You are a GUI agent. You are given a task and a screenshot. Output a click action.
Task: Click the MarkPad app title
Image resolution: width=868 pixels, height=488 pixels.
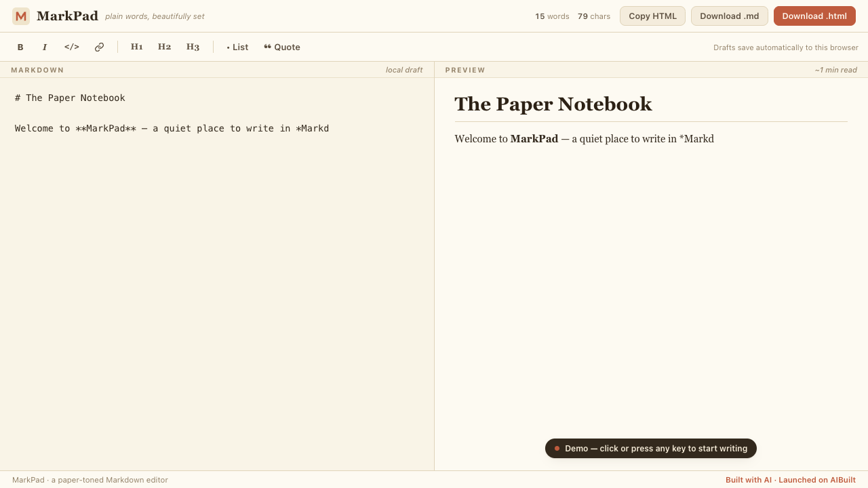[x=67, y=16]
